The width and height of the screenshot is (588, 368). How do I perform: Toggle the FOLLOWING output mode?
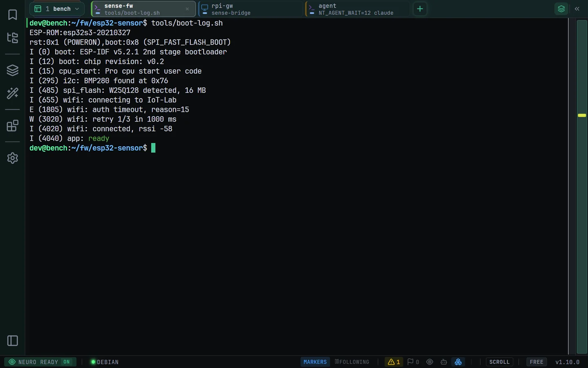[352, 362]
